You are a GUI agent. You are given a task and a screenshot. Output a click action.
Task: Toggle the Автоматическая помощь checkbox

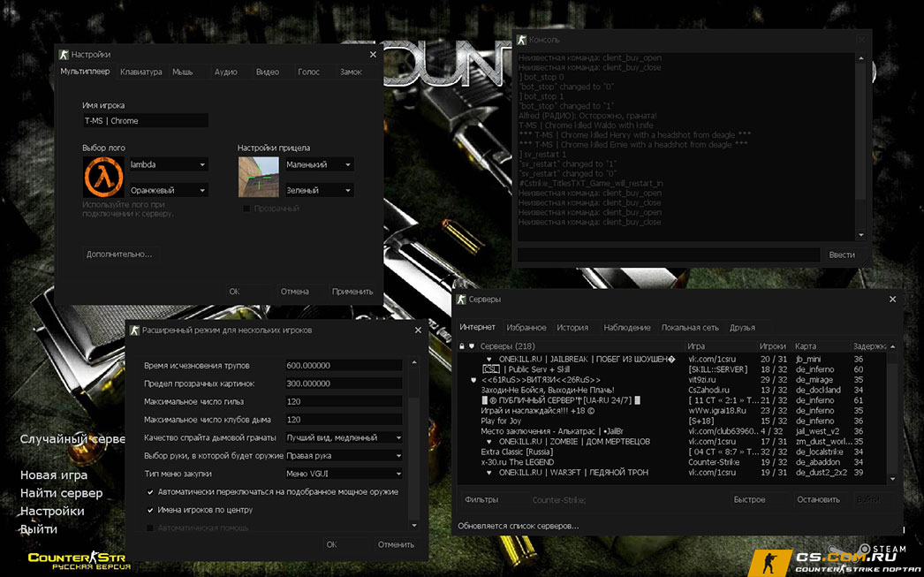[150, 528]
